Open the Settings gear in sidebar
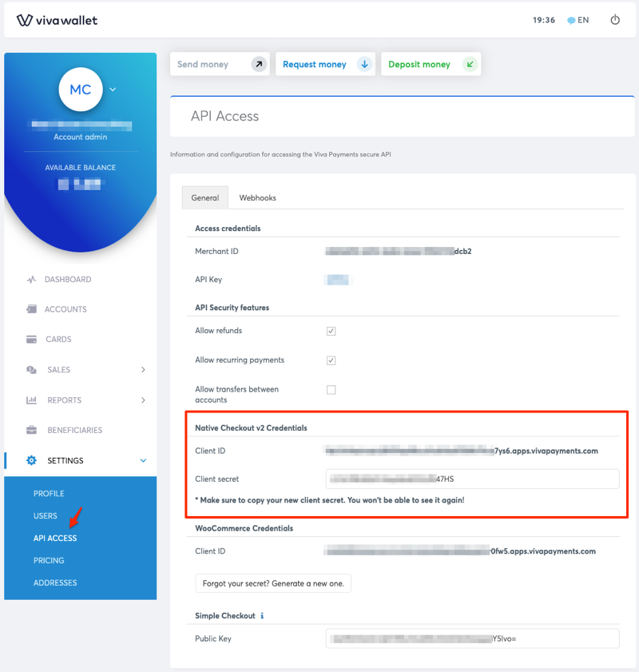The image size is (639, 672). pos(30,460)
